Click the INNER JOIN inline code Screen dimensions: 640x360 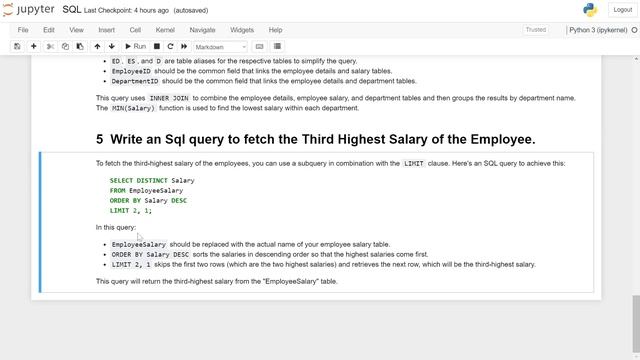[169, 98]
